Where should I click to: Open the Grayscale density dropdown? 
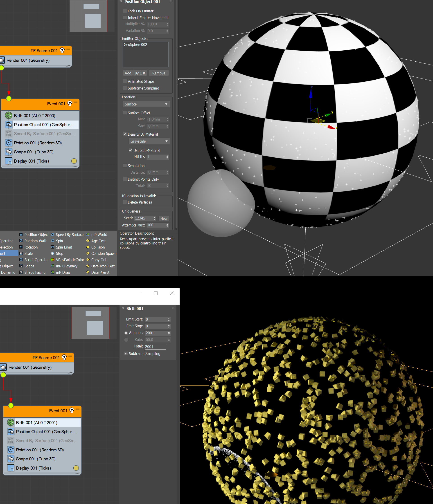pyautogui.click(x=149, y=141)
